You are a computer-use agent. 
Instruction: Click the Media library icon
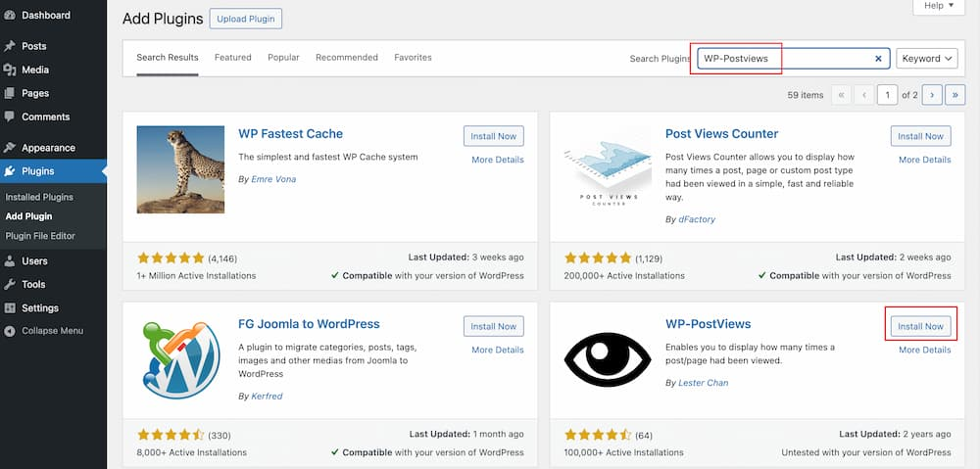click(x=10, y=70)
